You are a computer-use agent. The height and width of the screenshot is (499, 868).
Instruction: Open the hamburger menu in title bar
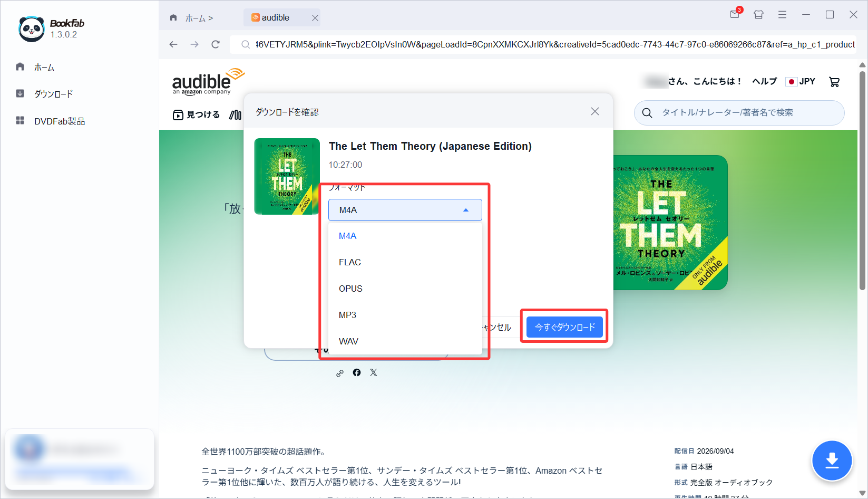click(x=782, y=15)
